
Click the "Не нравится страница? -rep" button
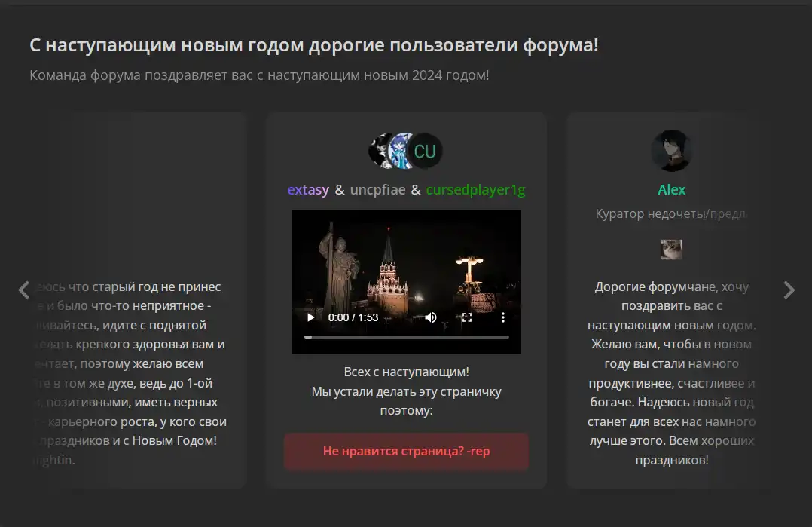pos(407,452)
